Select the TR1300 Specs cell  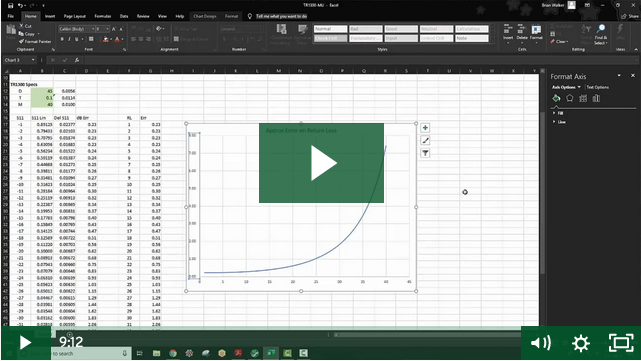(x=24, y=84)
